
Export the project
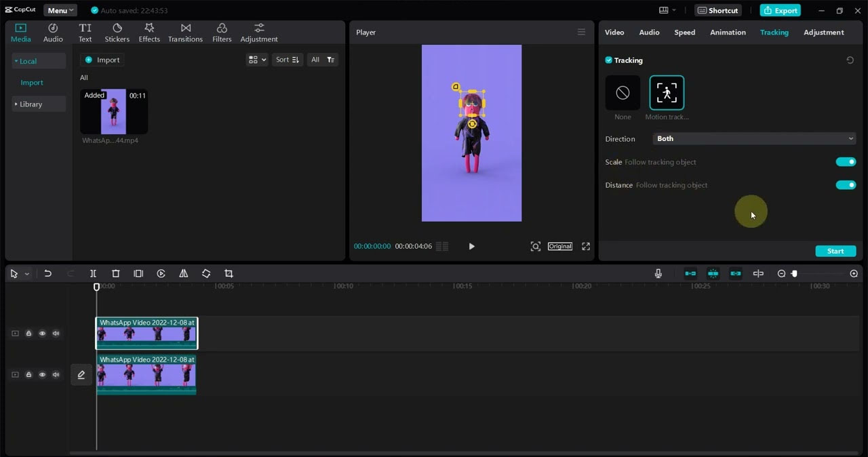(780, 10)
